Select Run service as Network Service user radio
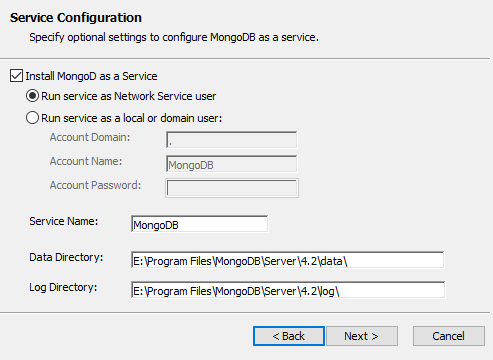 (x=32, y=96)
